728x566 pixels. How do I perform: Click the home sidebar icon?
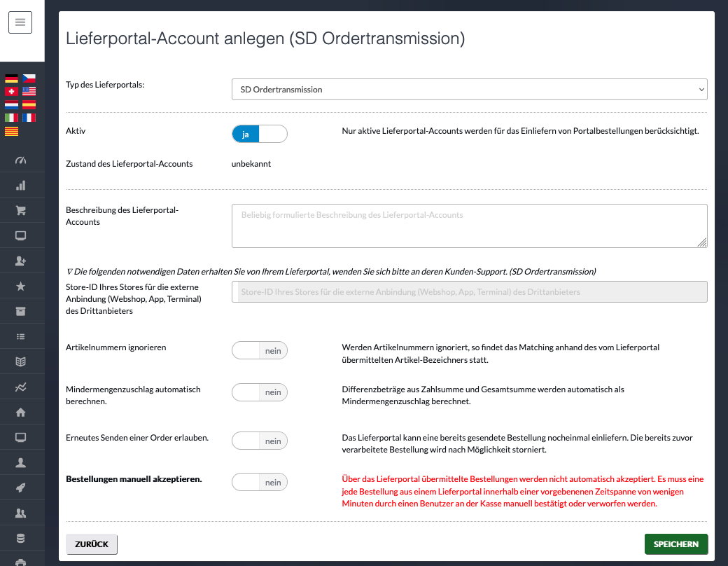coord(20,412)
